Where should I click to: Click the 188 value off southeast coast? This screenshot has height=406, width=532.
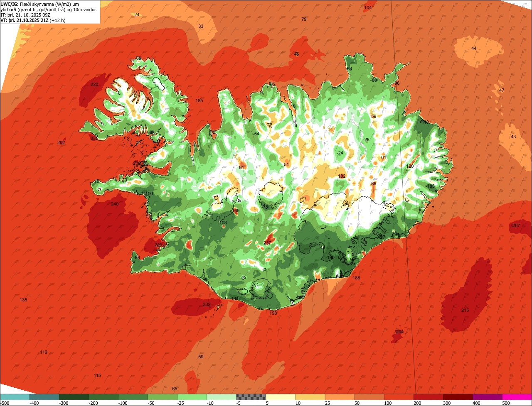coord(356,278)
